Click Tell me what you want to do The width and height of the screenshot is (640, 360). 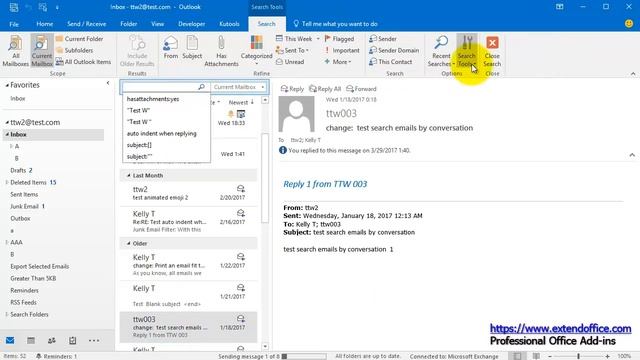click(x=336, y=24)
